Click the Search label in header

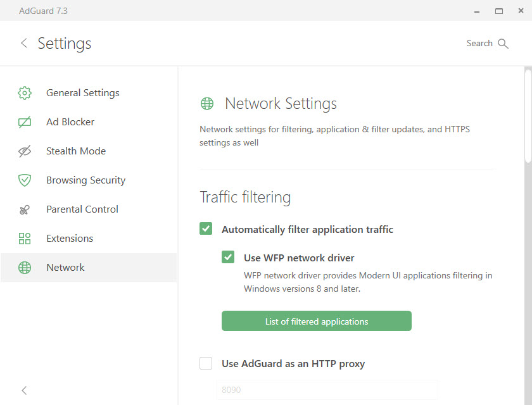pyautogui.click(x=479, y=44)
